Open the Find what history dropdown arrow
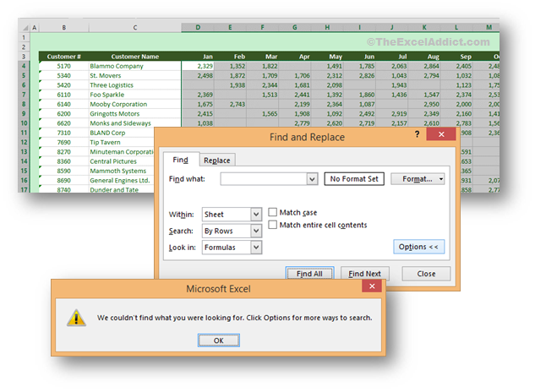The height and width of the screenshot is (392, 535). click(x=312, y=179)
